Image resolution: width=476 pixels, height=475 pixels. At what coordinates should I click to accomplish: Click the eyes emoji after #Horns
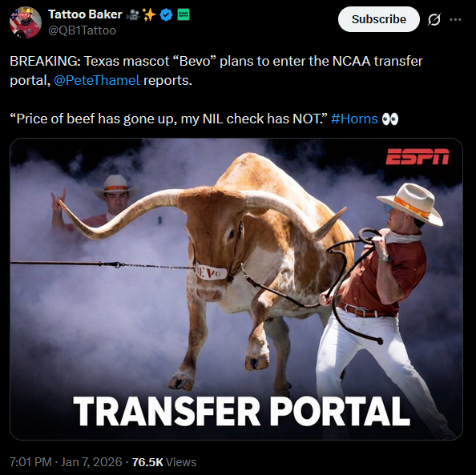[x=389, y=119]
